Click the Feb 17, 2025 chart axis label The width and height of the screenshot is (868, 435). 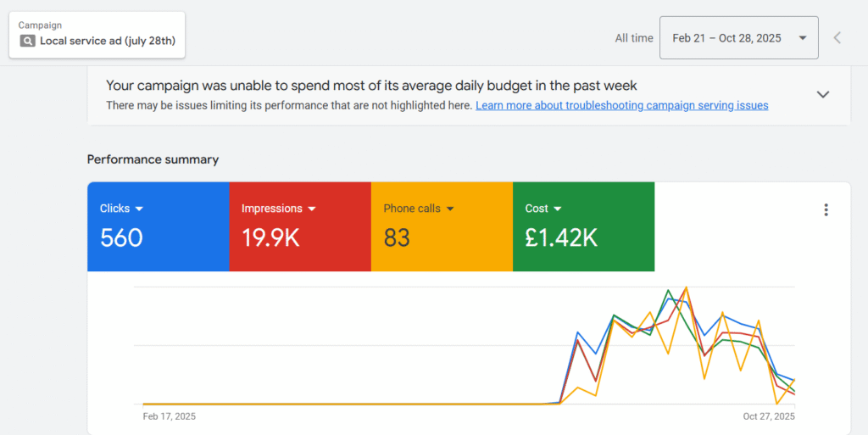[169, 416]
